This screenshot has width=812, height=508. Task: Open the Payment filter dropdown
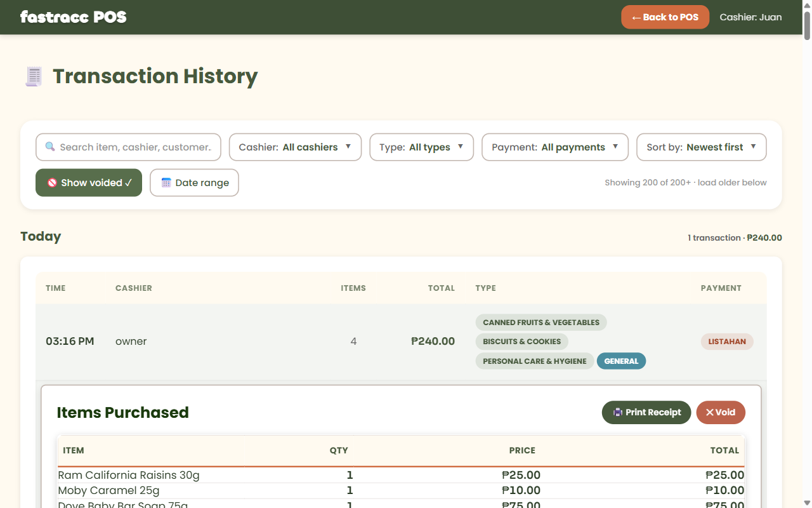point(555,147)
